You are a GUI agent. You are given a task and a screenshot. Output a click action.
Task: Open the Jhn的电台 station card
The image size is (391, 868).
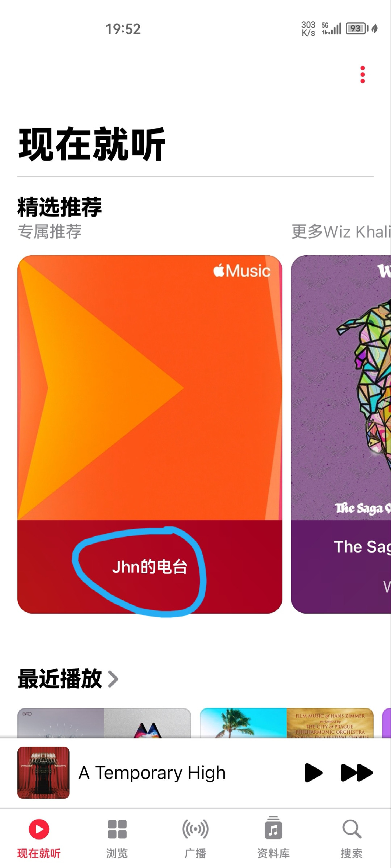[x=150, y=434]
